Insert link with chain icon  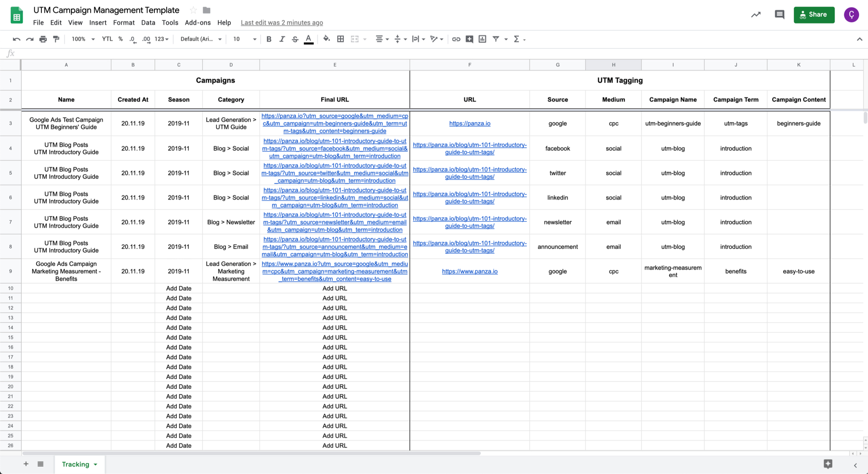point(456,39)
